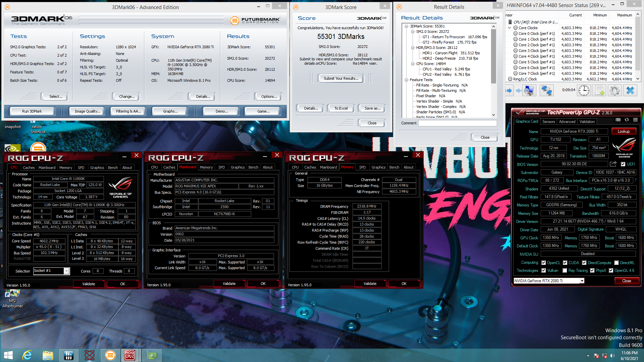
Task: Open the Windows Start button
Action: [x=8, y=355]
